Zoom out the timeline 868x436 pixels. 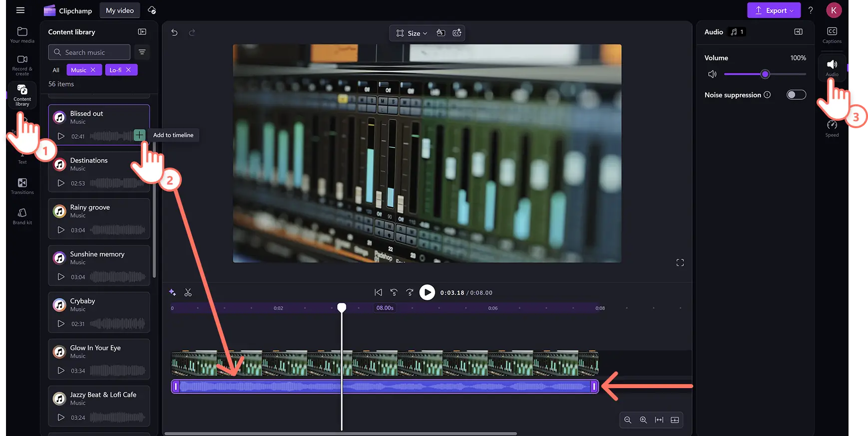[x=628, y=420]
